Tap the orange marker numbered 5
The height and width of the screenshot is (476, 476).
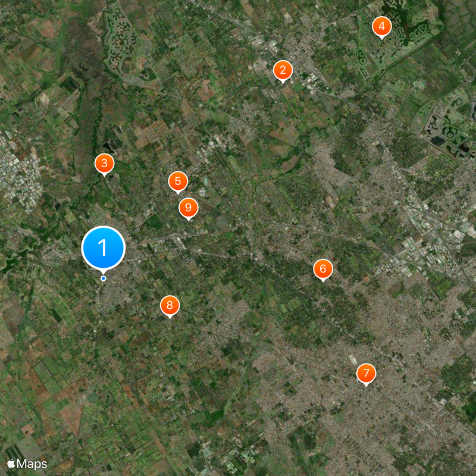pyautogui.click(x=178, y=182)
